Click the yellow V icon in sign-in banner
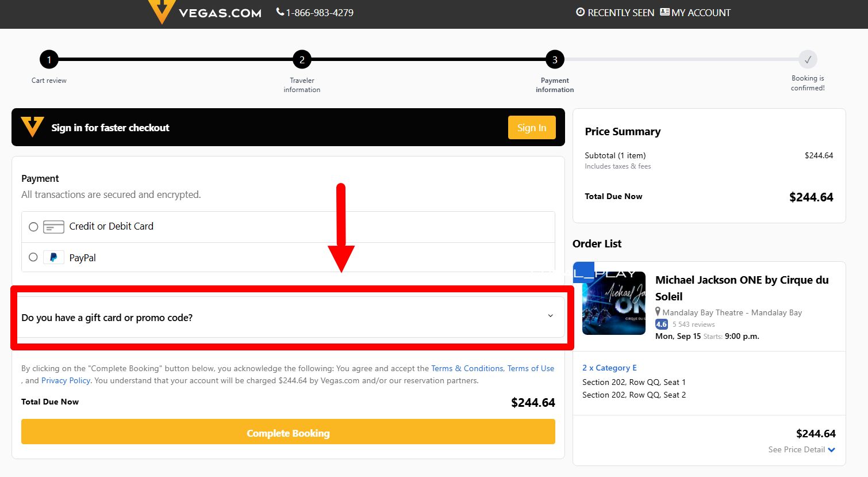 pyautogui.click(x=32, y=127)
